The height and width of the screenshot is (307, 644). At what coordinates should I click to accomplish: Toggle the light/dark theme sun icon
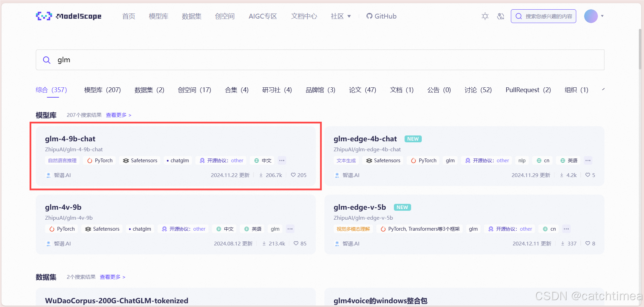tap(485, 16)
